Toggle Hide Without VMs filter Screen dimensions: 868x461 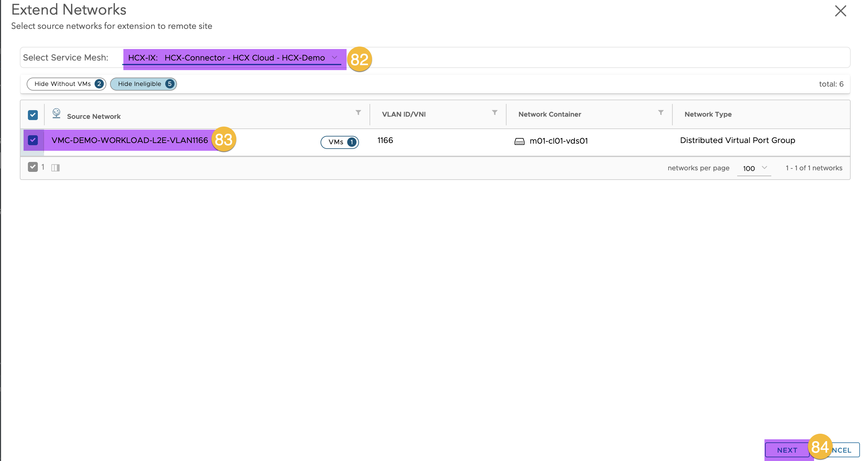pos(66,84)
